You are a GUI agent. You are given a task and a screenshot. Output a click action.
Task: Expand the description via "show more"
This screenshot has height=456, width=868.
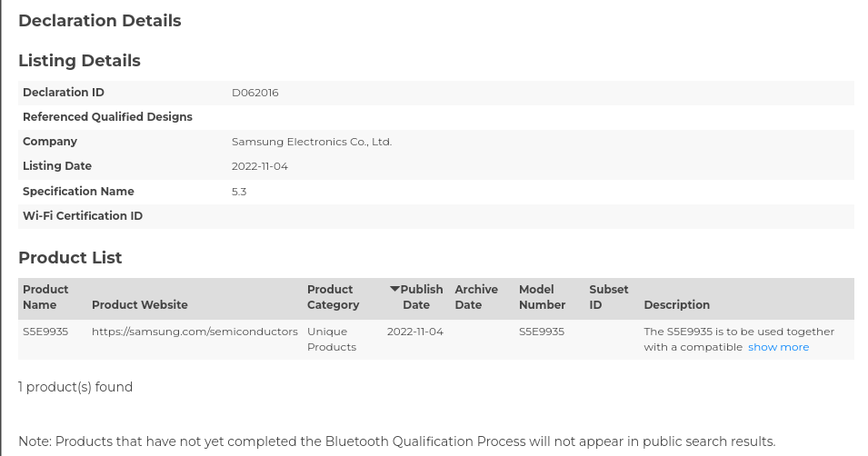(x=778, y=347)
